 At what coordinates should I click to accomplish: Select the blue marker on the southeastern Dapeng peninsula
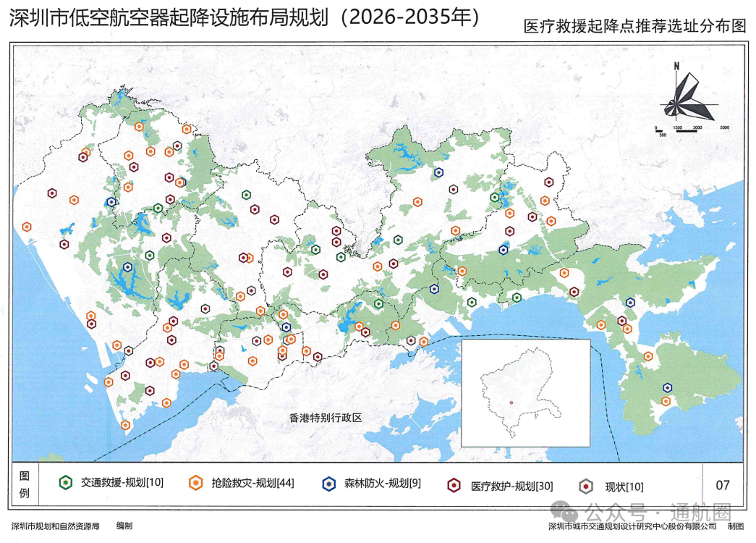(x=667, y=387)
